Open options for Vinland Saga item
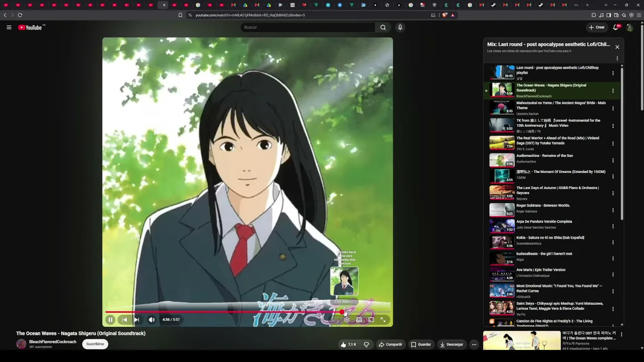Image resolution: width=644 pixels, height=362 pixels. (613, 143)
